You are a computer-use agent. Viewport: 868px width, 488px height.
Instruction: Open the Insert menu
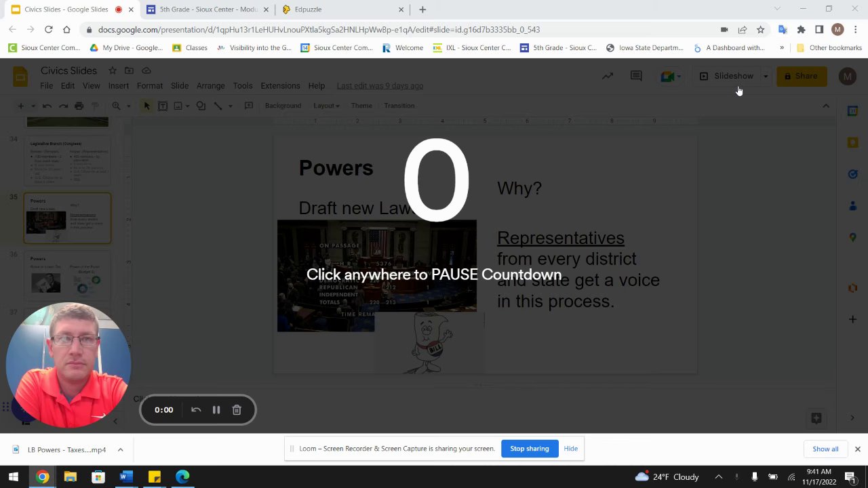click(118, 86)
